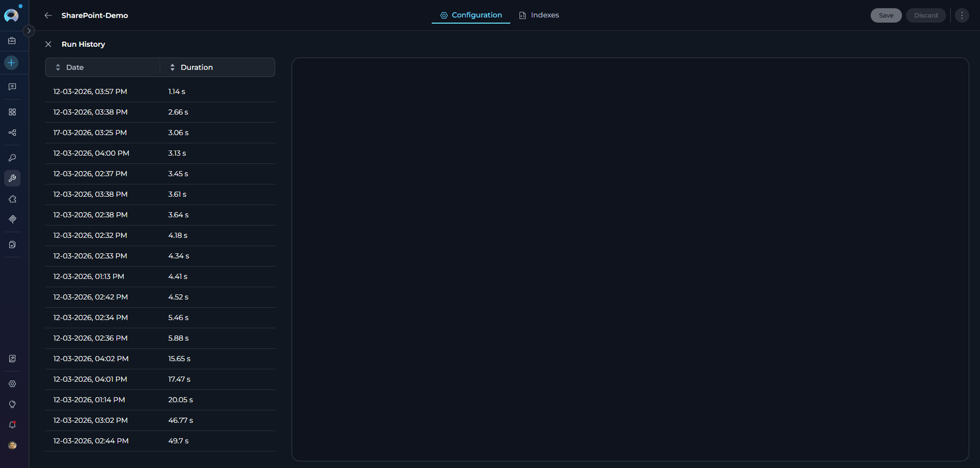Screen dimensions: 980x468
Task: Open the briefcase icon in the sidebar
Action: point(12,41)
